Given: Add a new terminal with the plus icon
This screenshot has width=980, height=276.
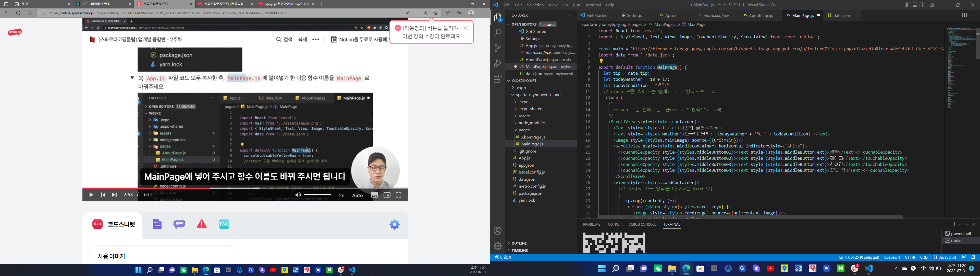Looking at the screenshot, I should (954, 225).
